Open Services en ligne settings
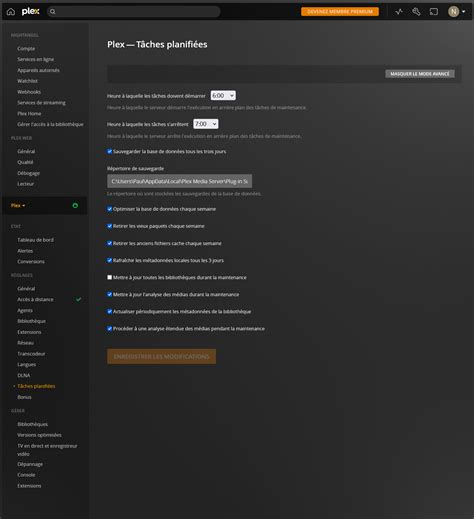Image resolution: width=474 pixels, height=519 pixels. [x=36, y=59]
